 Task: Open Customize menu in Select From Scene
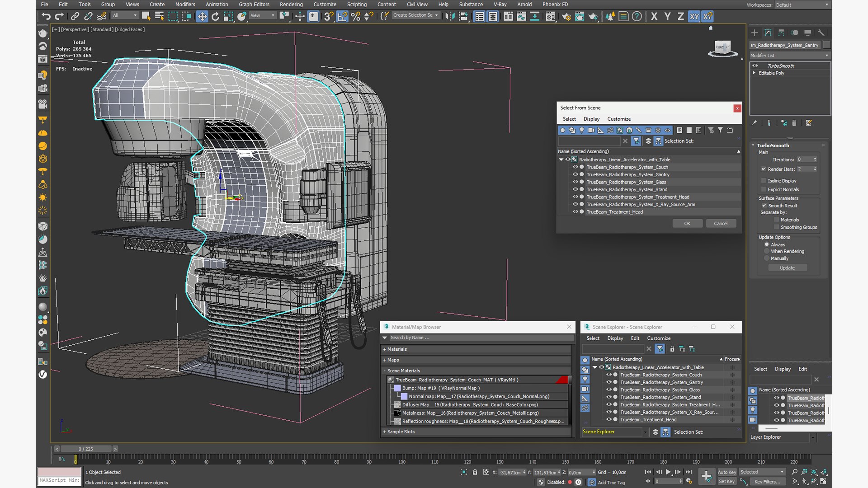coord(619,119)
